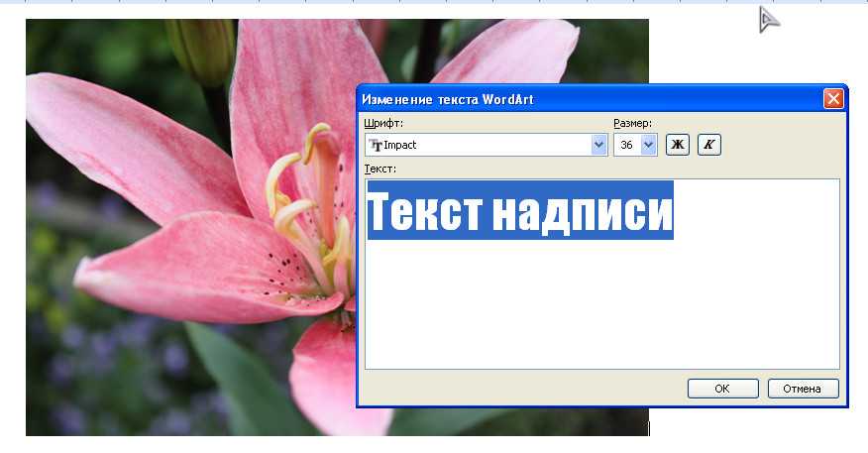Click the Текст label above the text box
The height and width of the screenshot is (453, 868).
tap(380, 169)
